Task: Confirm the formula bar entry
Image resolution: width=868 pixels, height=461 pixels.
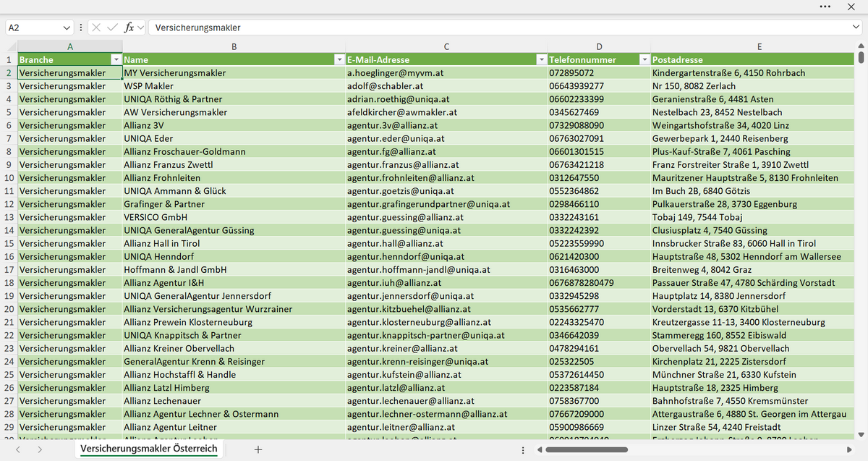Action: (112, 28)
